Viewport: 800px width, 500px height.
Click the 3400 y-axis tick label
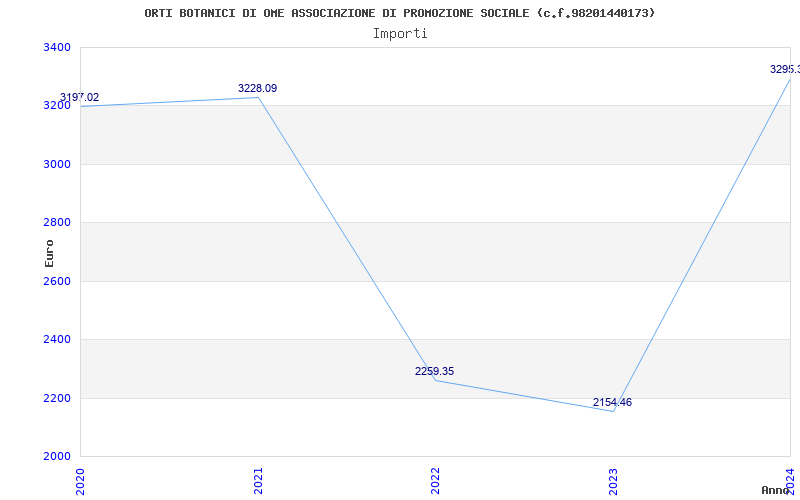coord(56,47)
